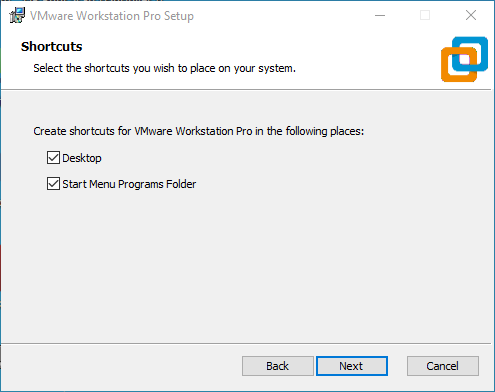Click the blue square of VMware logo
This screenshot has height=392, width=495.
(470, 54)
